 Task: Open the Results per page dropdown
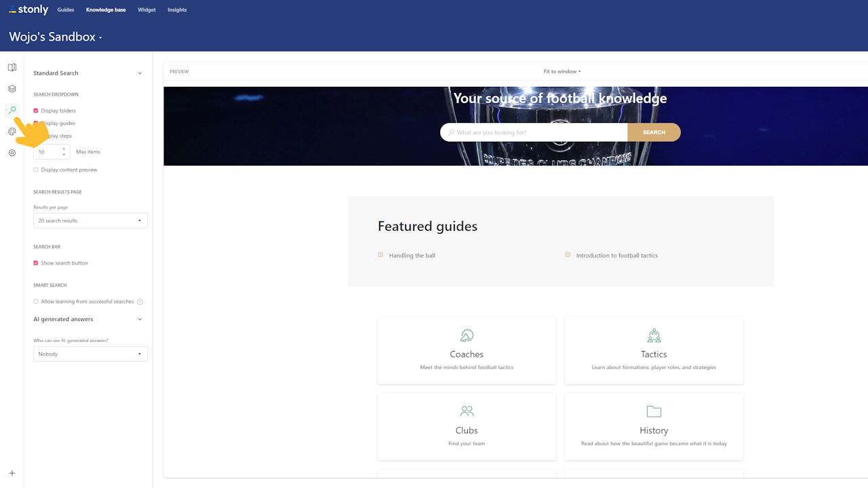click(90, 221)
